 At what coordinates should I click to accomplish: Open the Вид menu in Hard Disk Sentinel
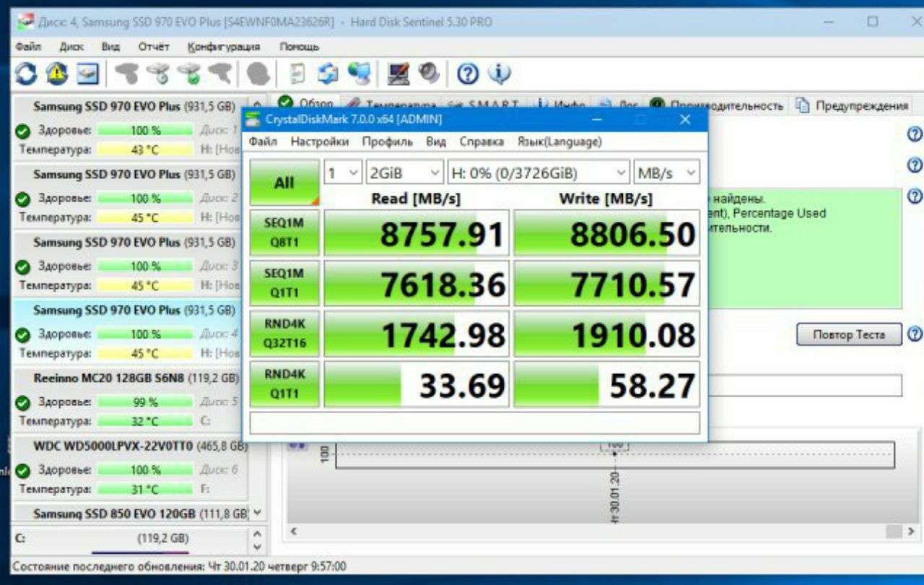click(110, 47)
